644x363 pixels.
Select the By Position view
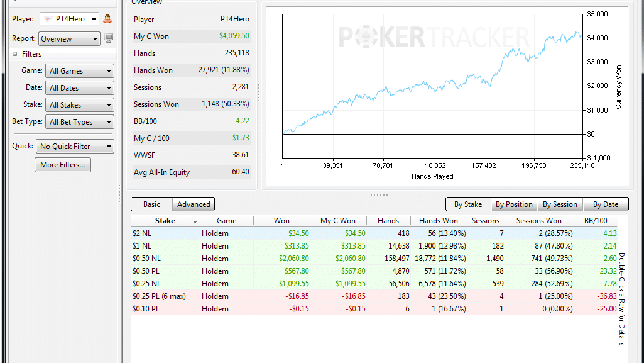(514, 204)
